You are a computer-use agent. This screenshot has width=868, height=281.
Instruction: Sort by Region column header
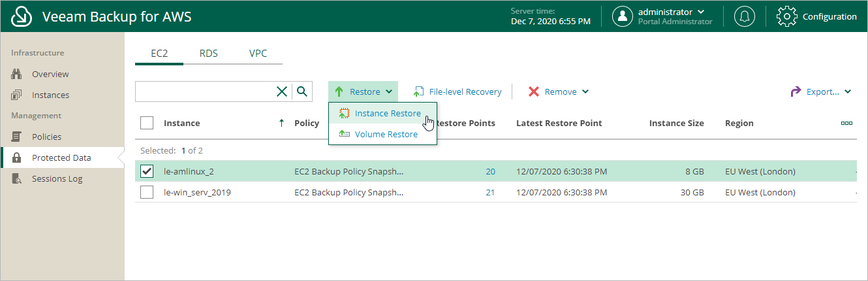(739, 123)
